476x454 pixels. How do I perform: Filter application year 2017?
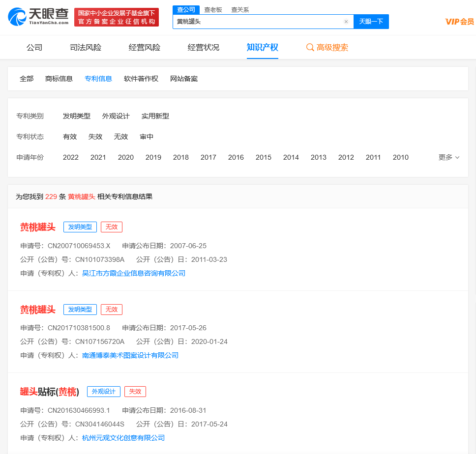(x=208, y=157)
